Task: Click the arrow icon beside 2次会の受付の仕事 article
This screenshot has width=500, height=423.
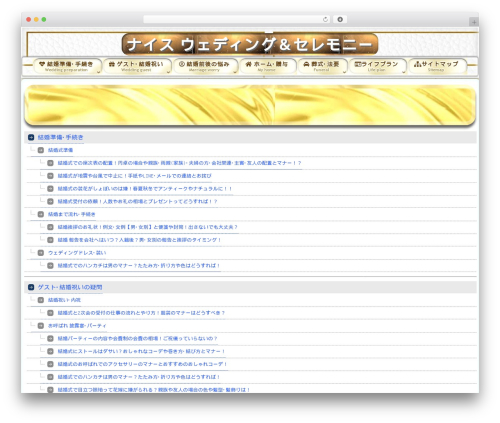Action: click(x=50, y=313)
